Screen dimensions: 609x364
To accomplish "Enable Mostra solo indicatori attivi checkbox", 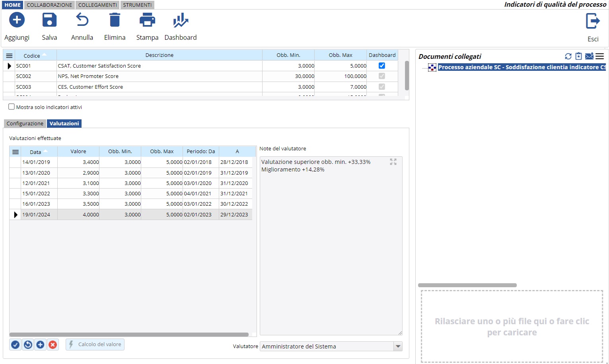I will pyautogui.click(x=12, y=107).
